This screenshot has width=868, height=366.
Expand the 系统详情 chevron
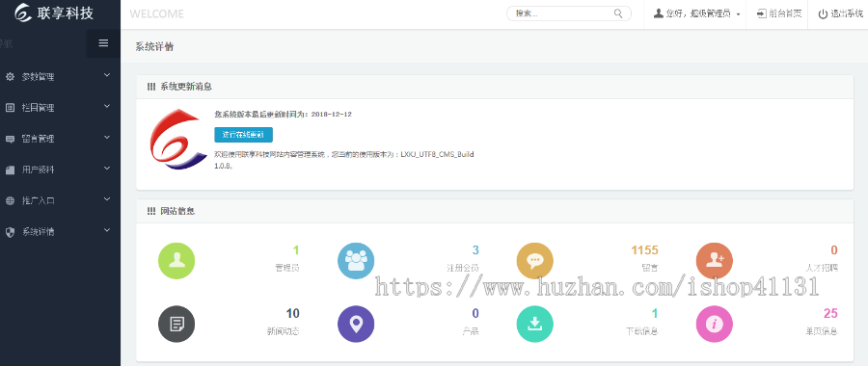(107, 230)
